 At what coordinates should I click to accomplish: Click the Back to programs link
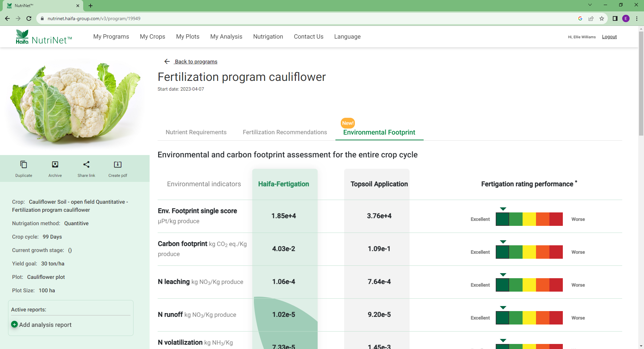click(x=196, y=61)
